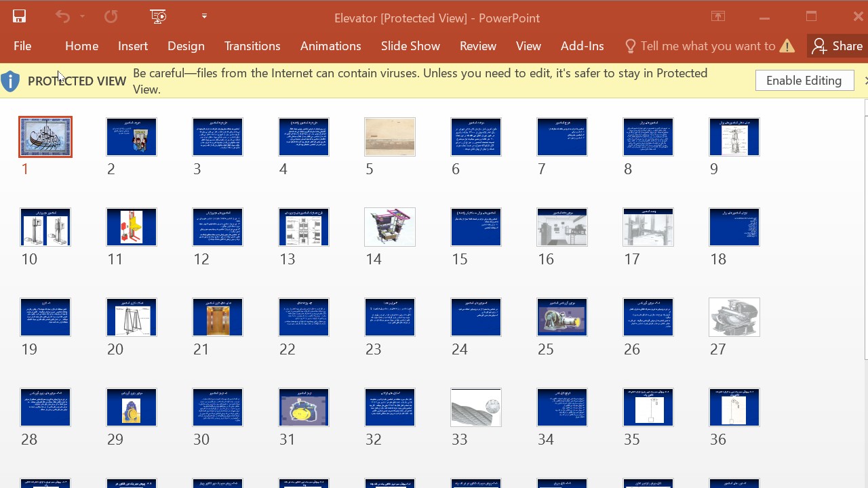Select slide 33 cable image thumbnail
Image resolution: width=868 pixels, height=488 pixels.
click(x=476, y=407)
